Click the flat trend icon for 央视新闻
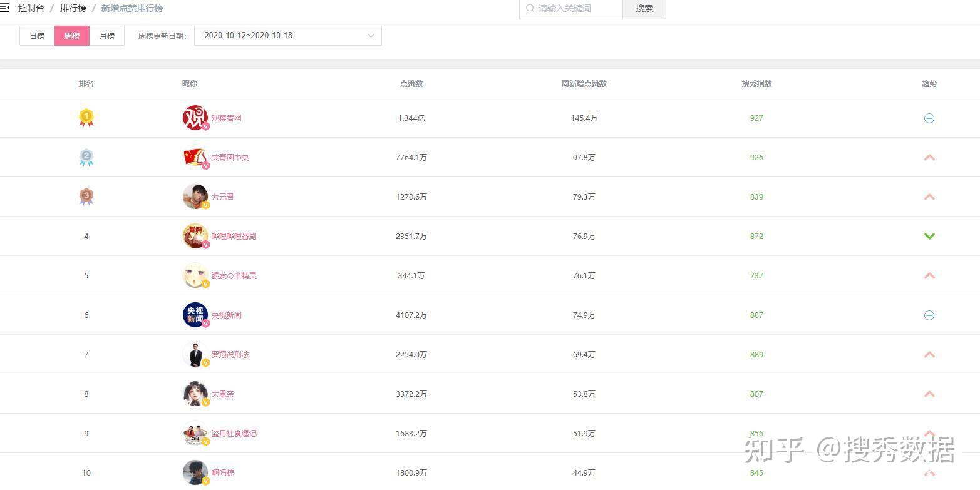Screen dimensions: 980x490 coord(929,315)
